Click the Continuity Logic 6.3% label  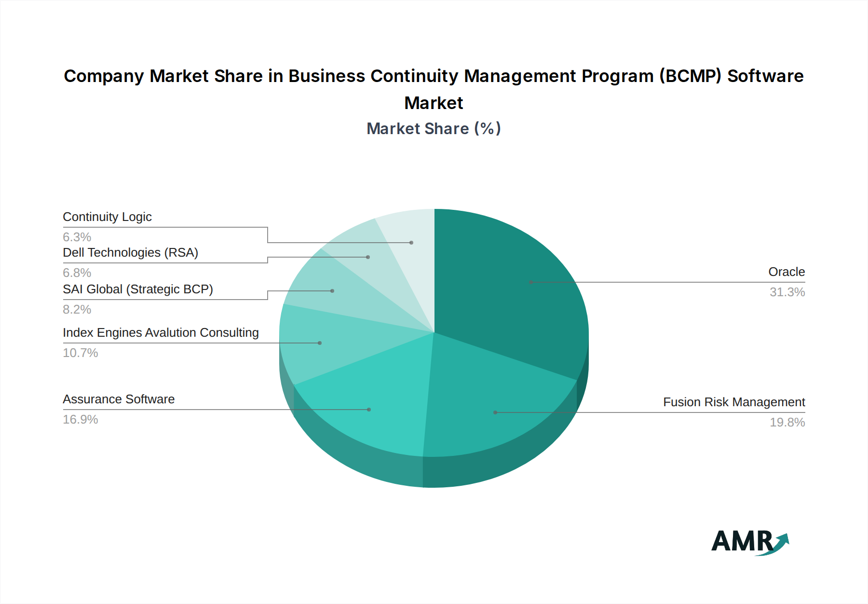click(77, 237)
